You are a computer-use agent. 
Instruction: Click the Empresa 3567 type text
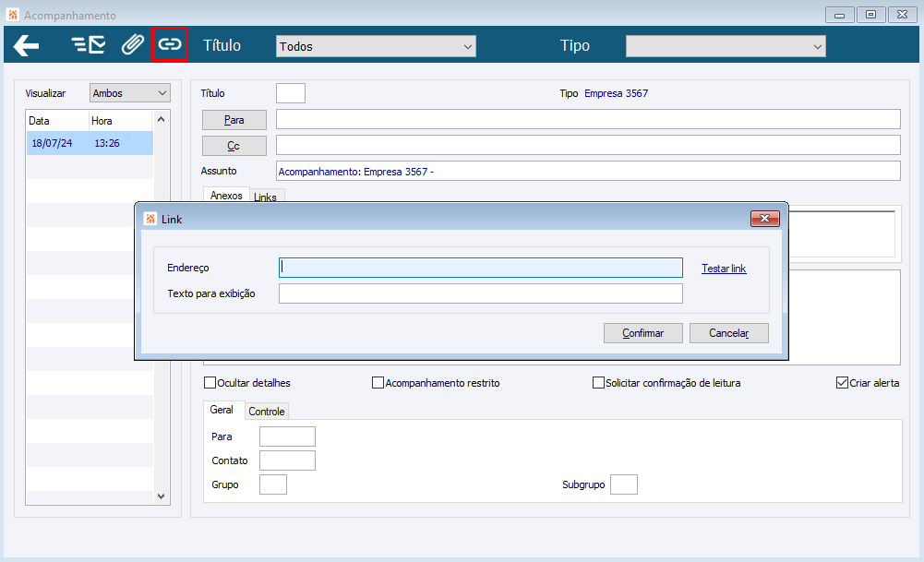[616, 93]
